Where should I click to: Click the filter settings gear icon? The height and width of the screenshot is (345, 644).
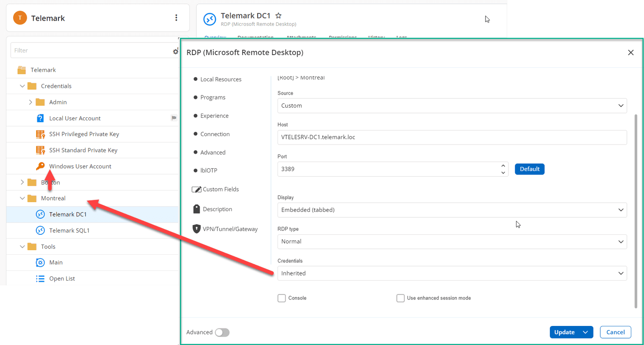175,51
